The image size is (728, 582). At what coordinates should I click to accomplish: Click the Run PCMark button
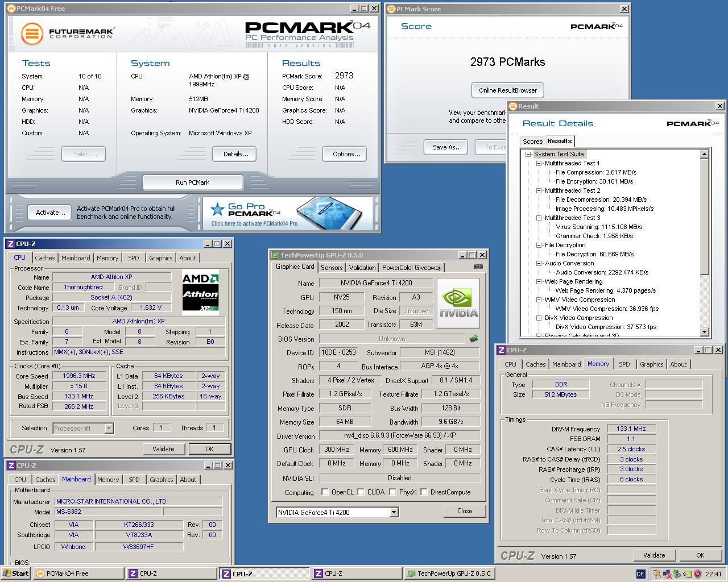point(192,182)
